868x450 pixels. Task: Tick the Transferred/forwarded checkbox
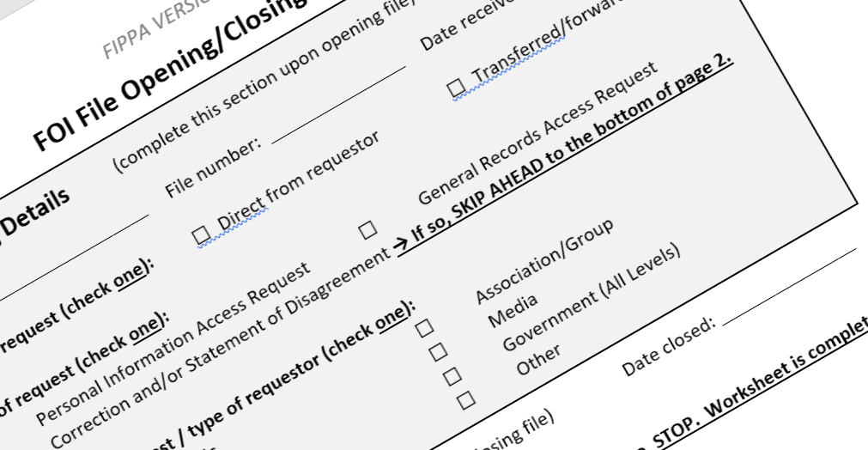pyautogui.click(x=456, y=86)
